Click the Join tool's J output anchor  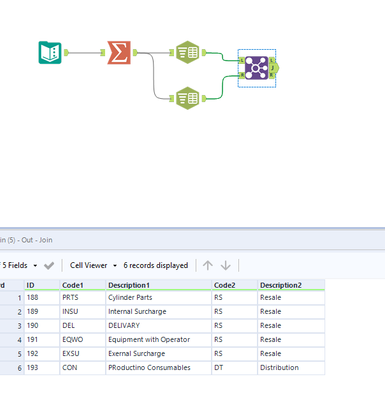point(274,68)
